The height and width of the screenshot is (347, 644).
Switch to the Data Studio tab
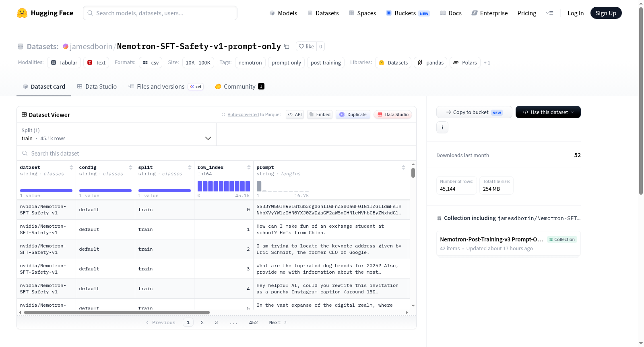click(97, 86)
